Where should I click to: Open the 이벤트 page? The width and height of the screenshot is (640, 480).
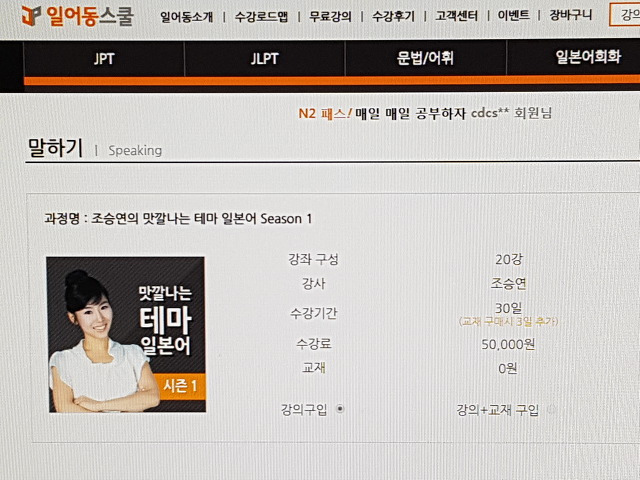point(513,16)
